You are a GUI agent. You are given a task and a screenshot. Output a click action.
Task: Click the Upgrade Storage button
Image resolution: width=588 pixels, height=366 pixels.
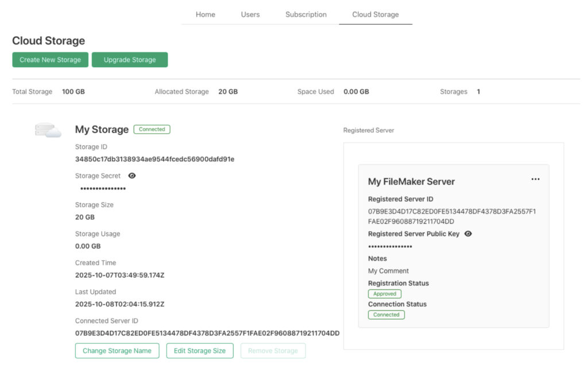tap(130, 60)
